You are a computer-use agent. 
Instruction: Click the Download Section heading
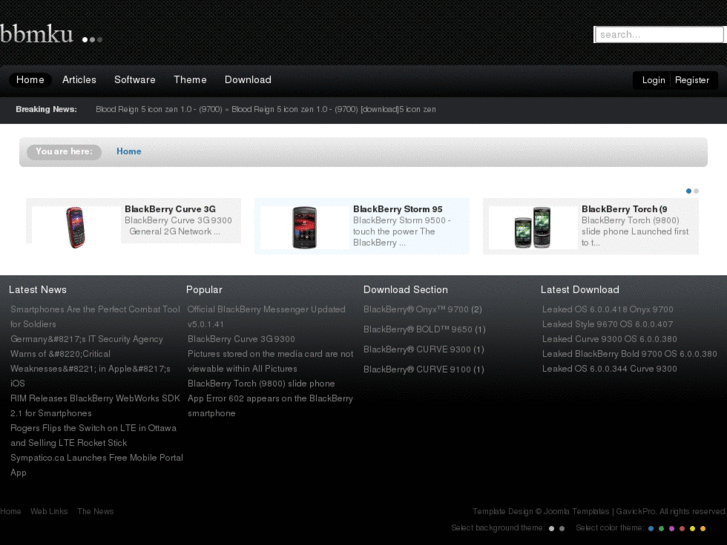click(x=405, y=289)
